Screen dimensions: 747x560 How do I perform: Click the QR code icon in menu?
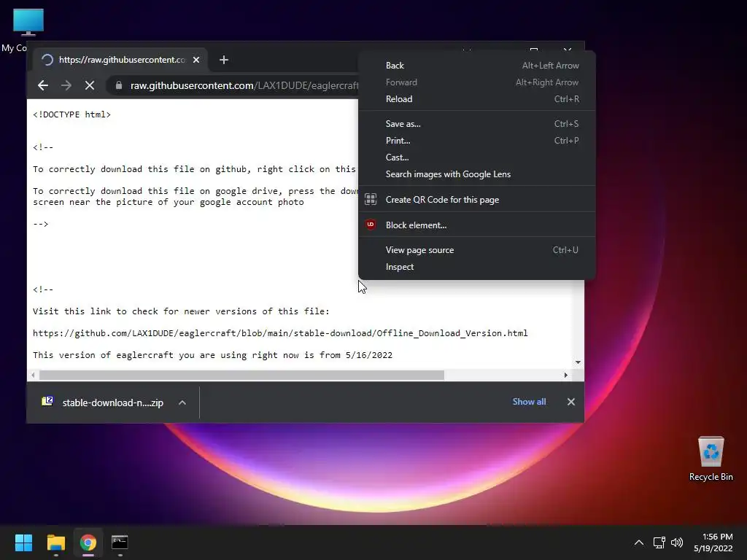pyautogui.click(x=371, y=200)
